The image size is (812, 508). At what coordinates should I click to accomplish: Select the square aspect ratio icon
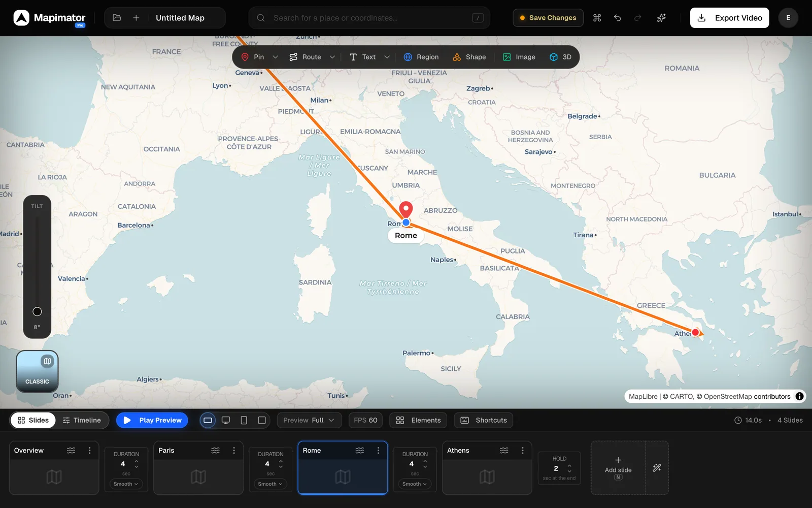tap(262, 420)
